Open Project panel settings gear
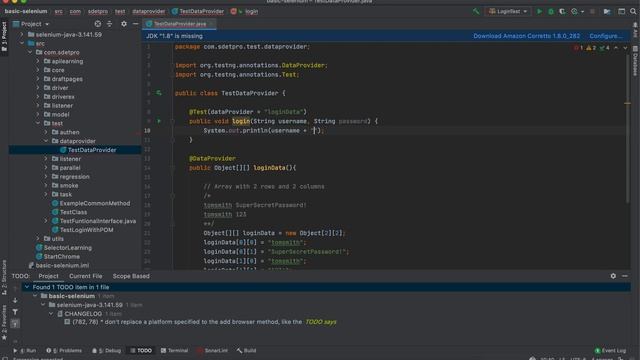This screenshot has width=640, height=360. click(124, 24)
